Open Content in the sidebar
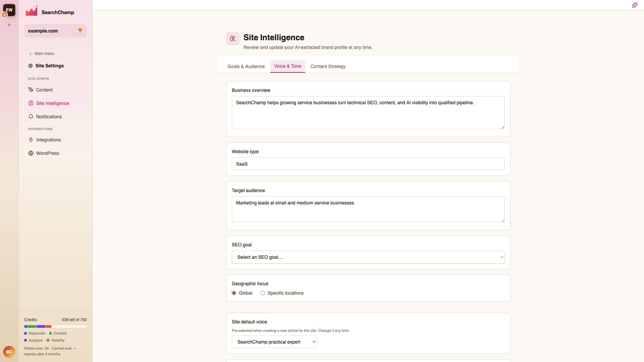 [x=55, y=90]
